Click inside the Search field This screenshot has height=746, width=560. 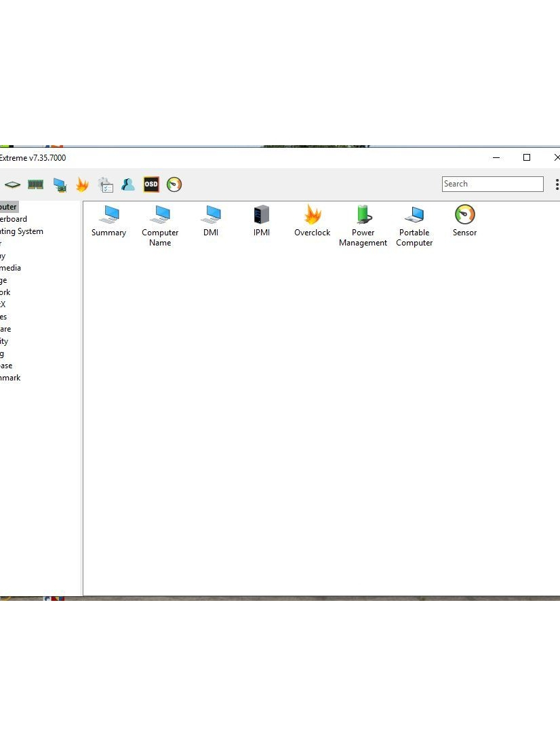click(492, 184)
